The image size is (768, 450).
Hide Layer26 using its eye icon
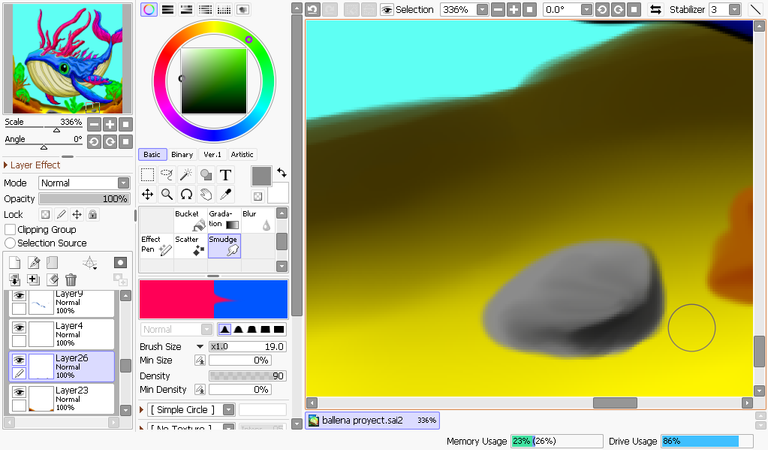click(19, 360)
